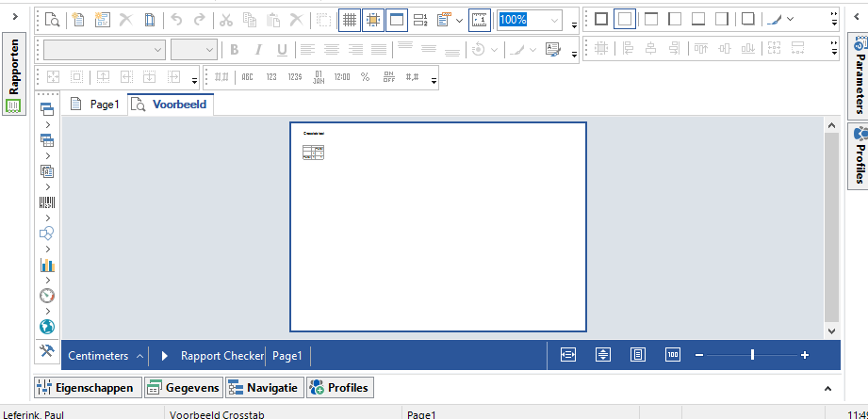Open the highlight condition editor icon
The height and width of the screenshot is (419, 868).
pos(553,50)
